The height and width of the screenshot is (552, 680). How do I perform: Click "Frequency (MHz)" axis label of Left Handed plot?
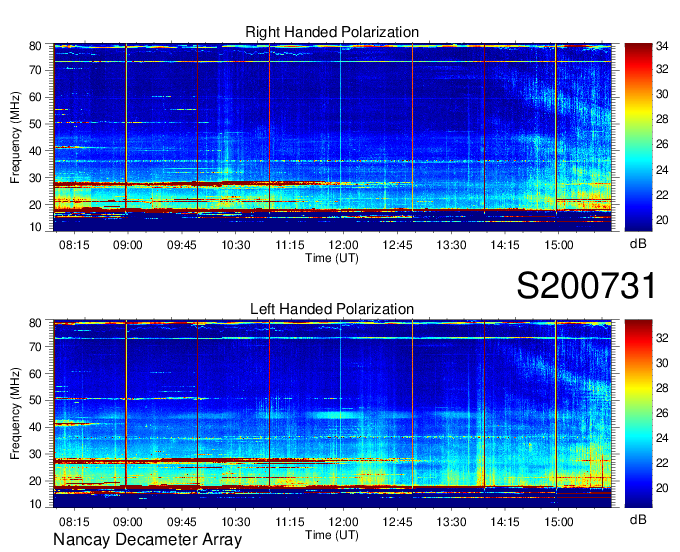click(15, 414)
